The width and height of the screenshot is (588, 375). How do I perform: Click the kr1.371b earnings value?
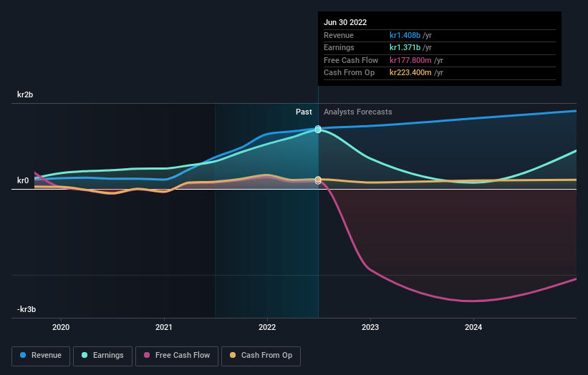tap(405, 47)
